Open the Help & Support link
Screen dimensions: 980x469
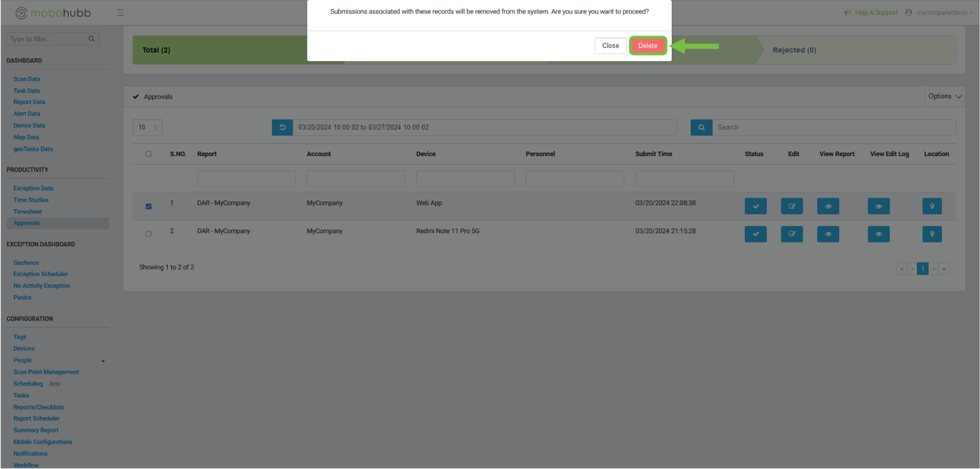pyautogui.click(x=876, y=13)
